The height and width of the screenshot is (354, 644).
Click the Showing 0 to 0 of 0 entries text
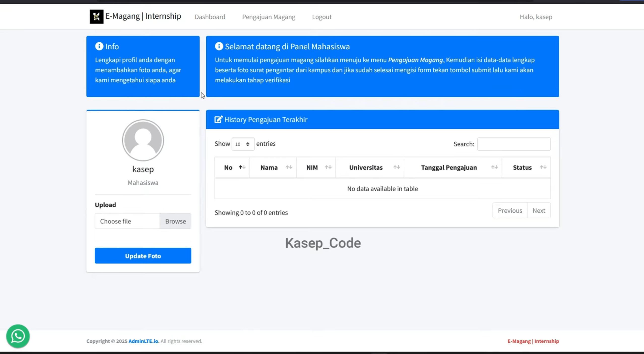pyautogui.click(x=251, y=213)
